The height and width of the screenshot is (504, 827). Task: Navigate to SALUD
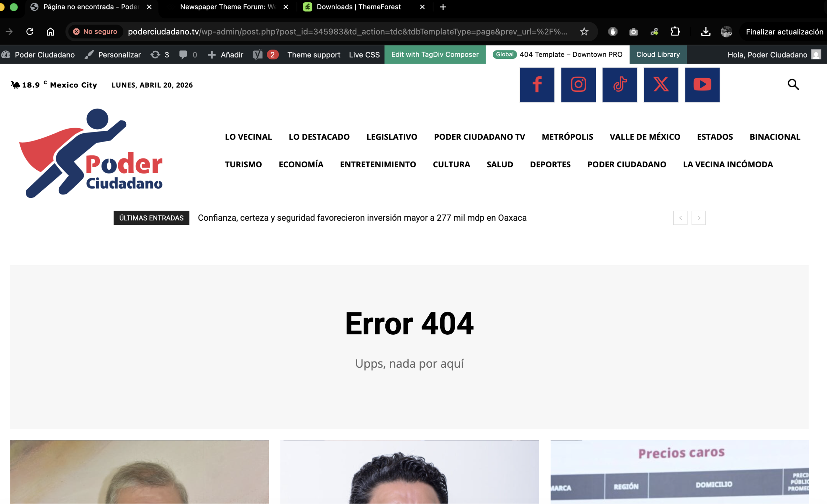click(500, 164)
